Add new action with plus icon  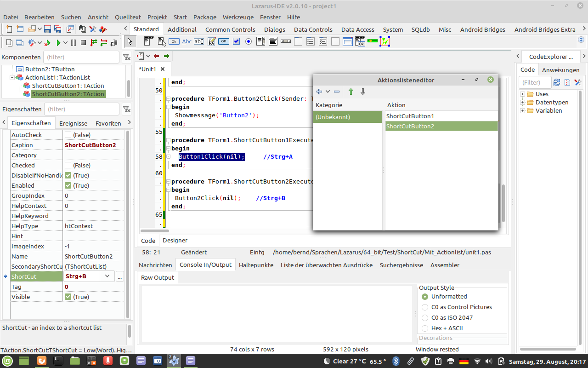[x=319, y=92]
